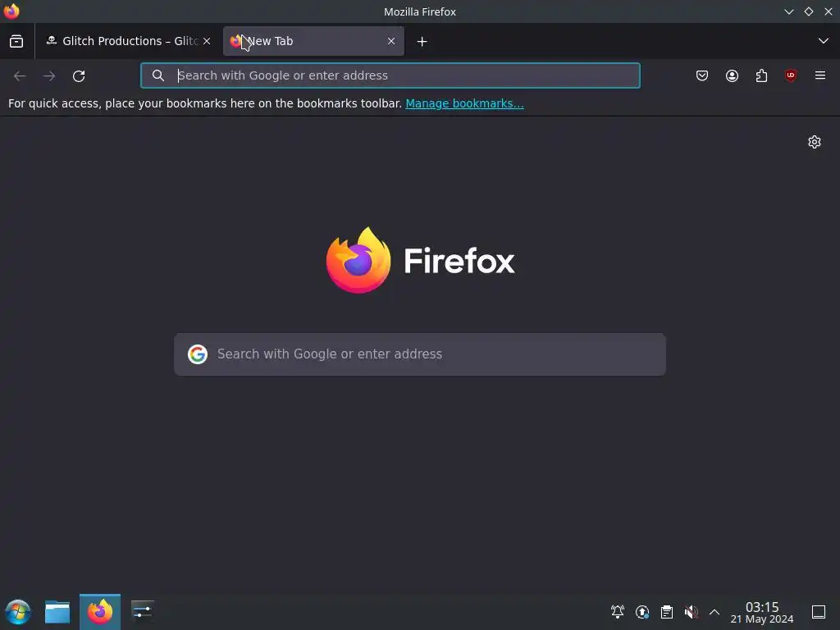Click the show desktop button
The height and width of the screenshot is (630, 840).
click(819, 612)
